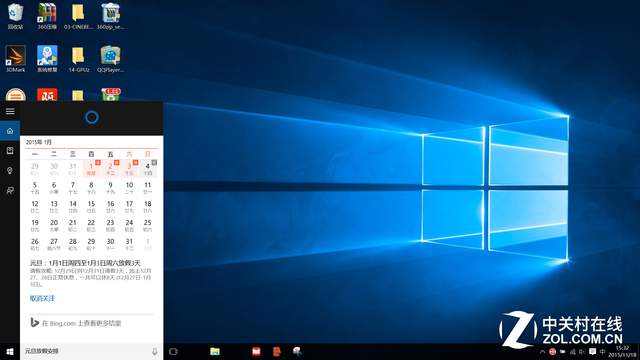Choose January 15 in the calendar
Viewport: 640px width, 360px height.
91,206
